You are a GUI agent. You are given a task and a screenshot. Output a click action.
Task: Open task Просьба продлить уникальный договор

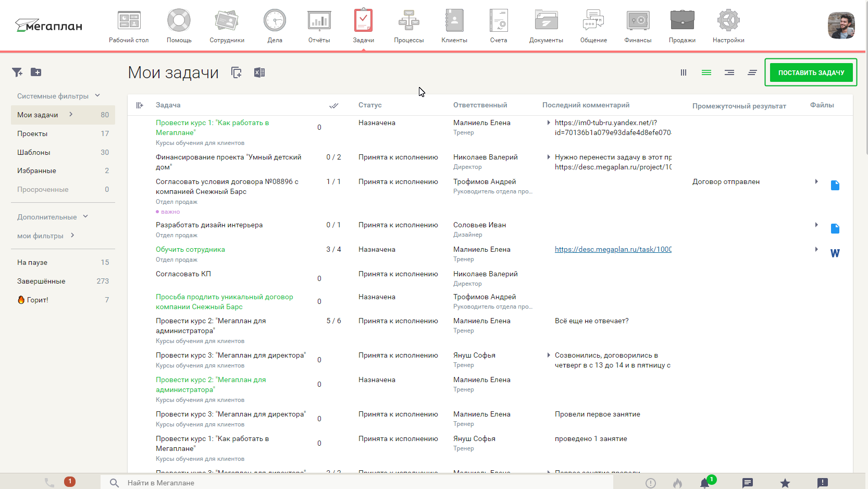click(225, 302)
